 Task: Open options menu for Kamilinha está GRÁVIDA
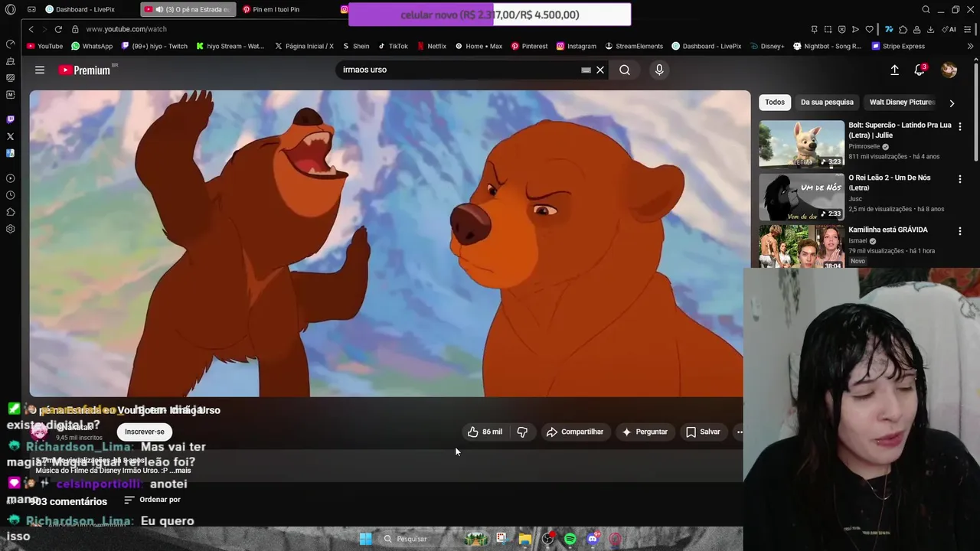coord(960,231)
